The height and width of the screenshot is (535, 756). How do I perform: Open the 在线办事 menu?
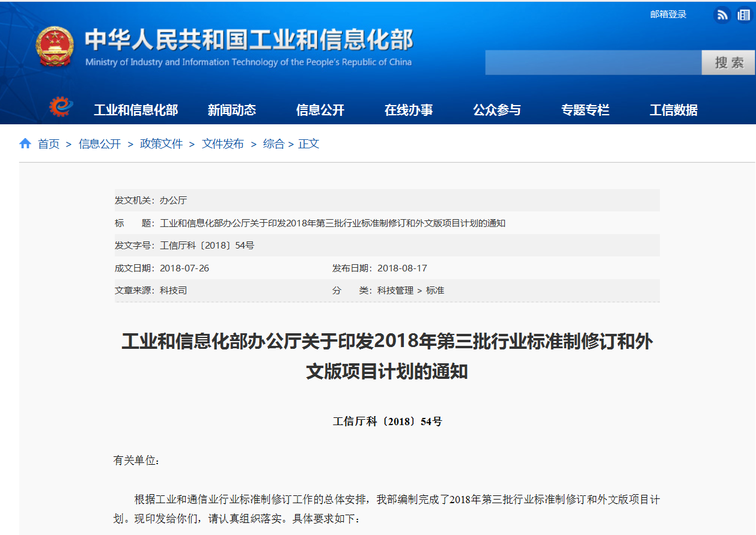point(409,110)
